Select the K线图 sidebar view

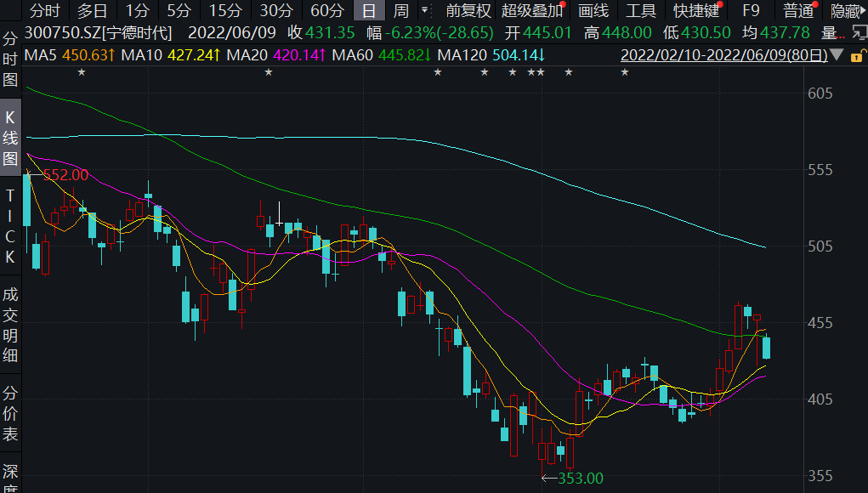(x=10, y=138)
